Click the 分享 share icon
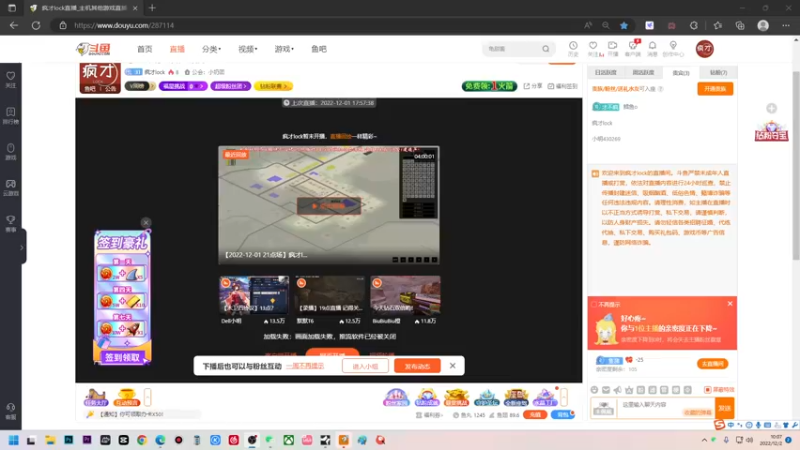This screenshot has height=450, width=800. [x=533, y=86]
